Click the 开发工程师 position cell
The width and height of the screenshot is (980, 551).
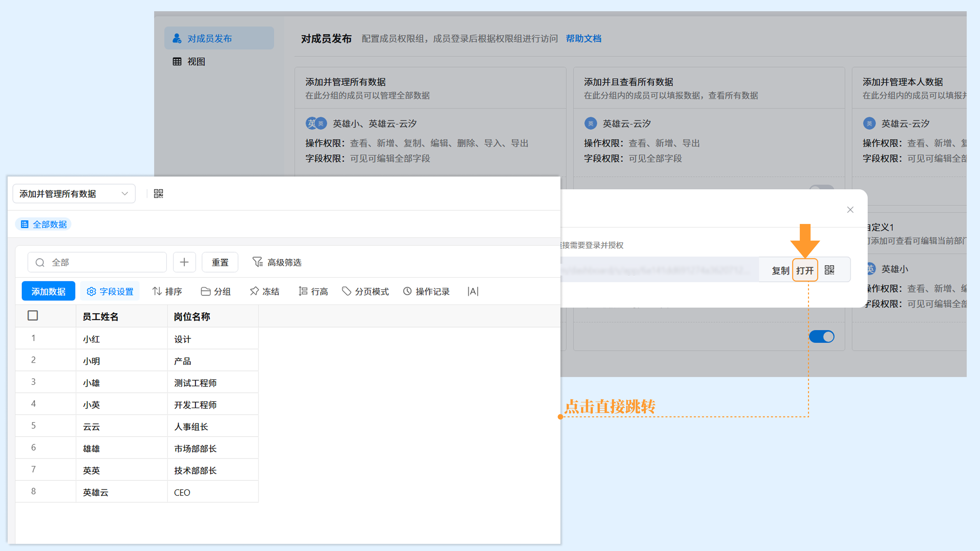[x=213, y=404]
